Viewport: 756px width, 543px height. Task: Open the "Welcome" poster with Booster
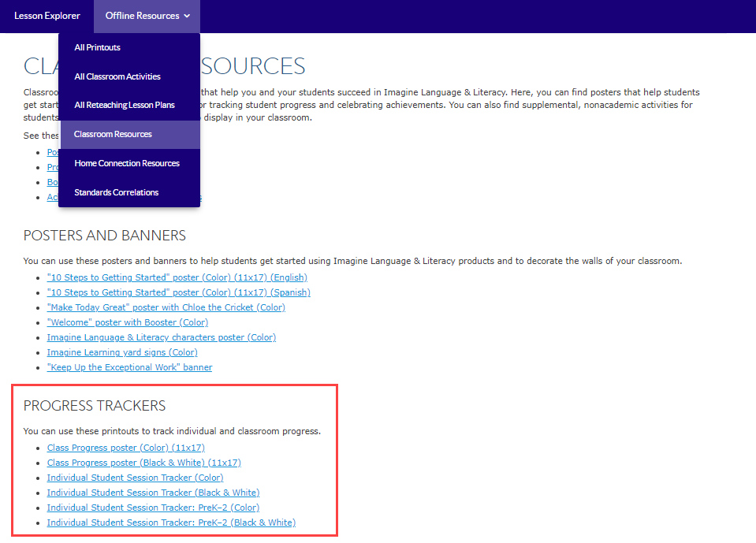click(127, 322)
